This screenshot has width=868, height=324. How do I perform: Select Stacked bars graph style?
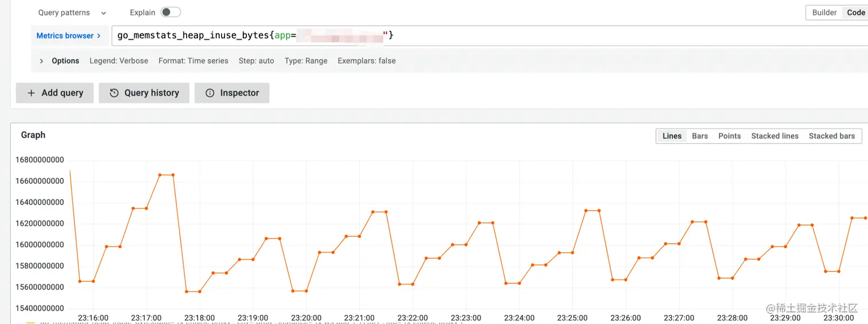pyautogui.click(x=832, y=136)
